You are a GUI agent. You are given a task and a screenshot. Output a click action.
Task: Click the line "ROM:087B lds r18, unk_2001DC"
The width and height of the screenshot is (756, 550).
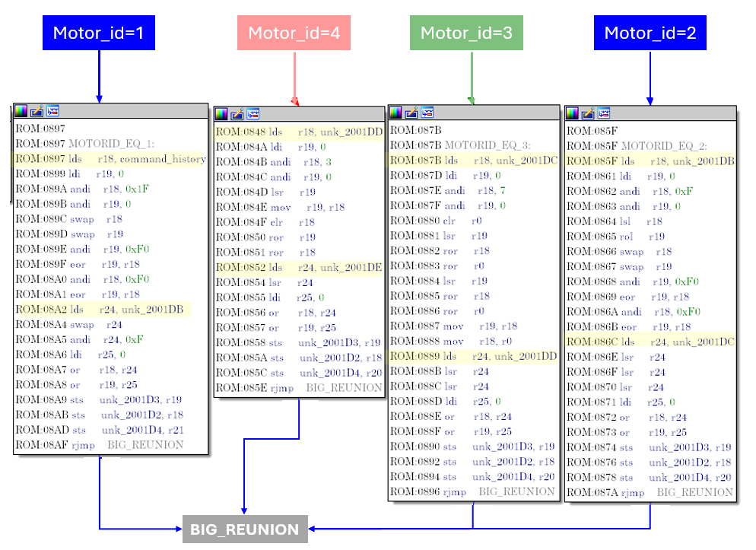(474, 160)
